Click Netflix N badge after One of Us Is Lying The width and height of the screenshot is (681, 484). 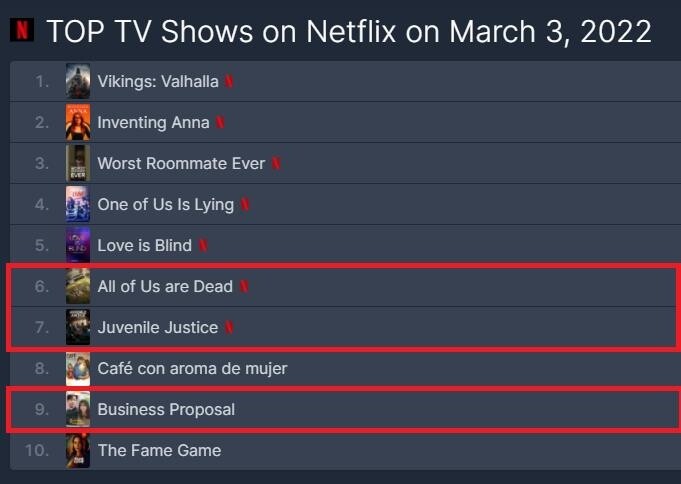245,204
